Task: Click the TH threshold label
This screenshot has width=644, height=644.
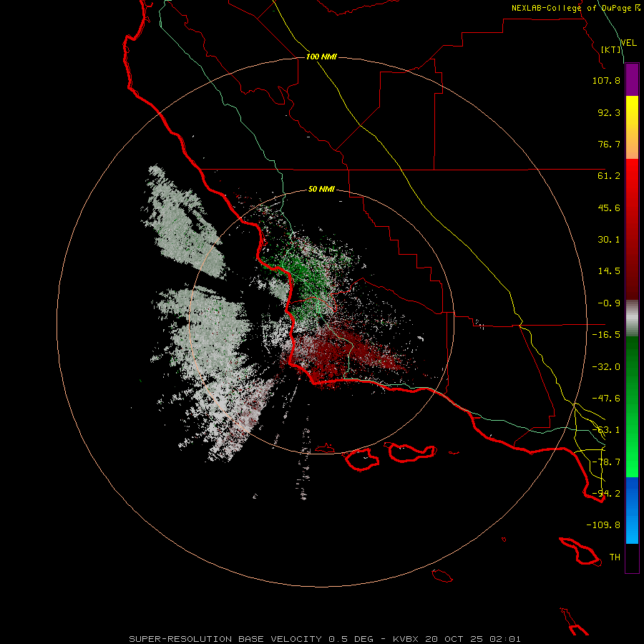Action: point(615,557)
